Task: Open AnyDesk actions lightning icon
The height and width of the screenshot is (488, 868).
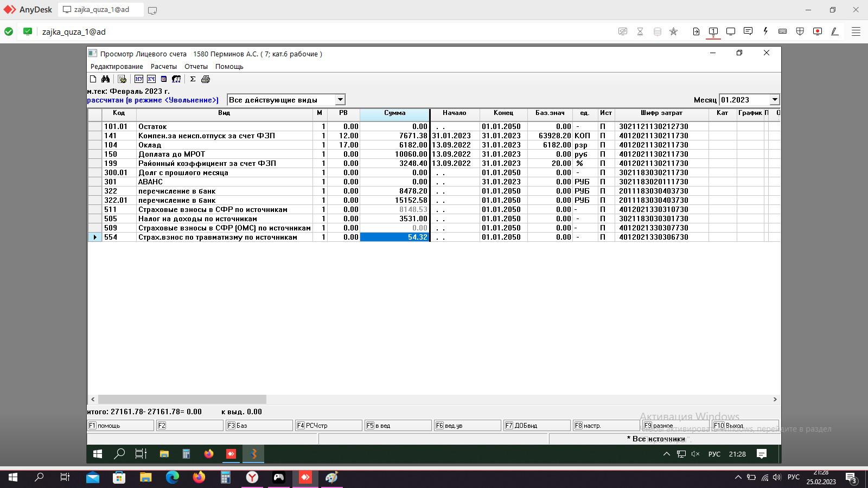Action: [x=765, y=31]
